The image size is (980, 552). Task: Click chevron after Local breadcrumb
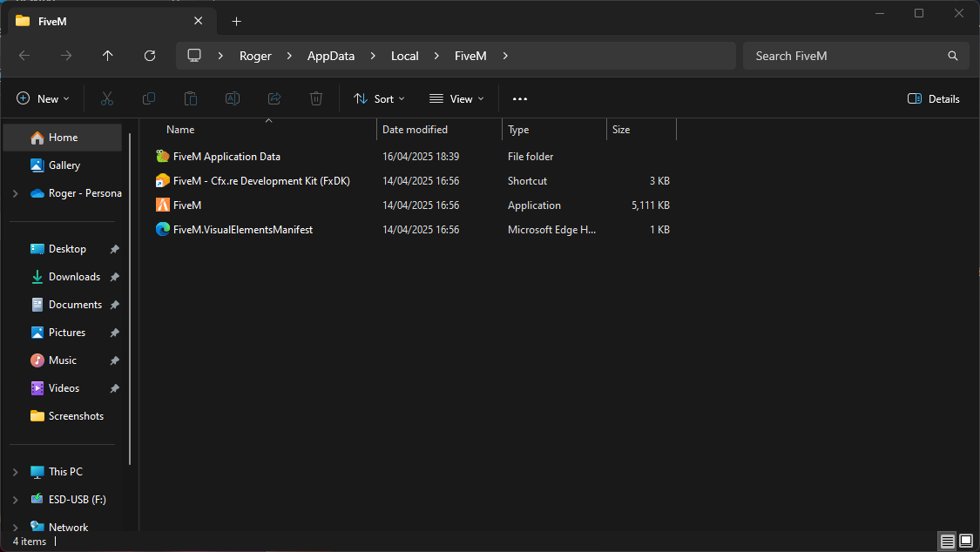point(436,56)
